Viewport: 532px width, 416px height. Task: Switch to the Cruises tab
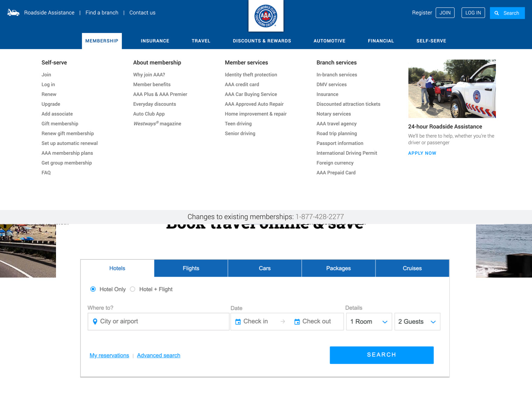pos(412,268)
